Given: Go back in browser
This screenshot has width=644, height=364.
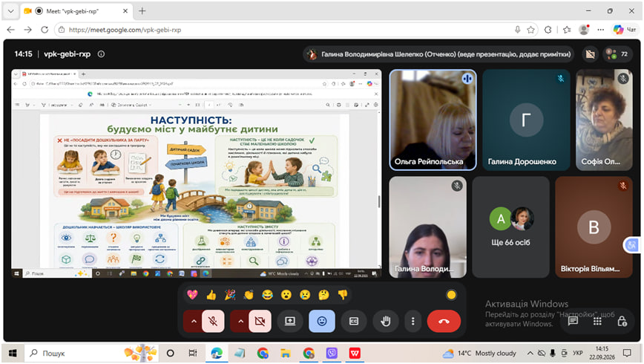Looking at the screenshot, I should (10, 30).
